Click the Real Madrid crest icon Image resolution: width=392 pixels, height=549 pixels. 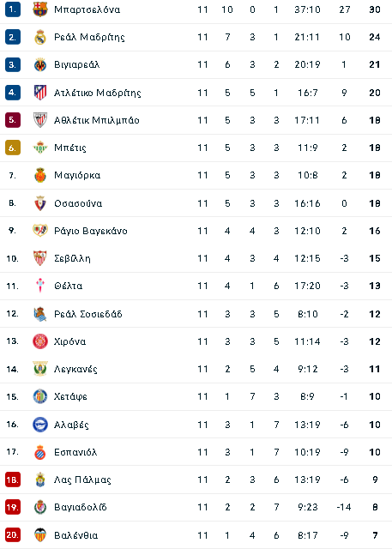pyautogui.click(x=40, y=37)
